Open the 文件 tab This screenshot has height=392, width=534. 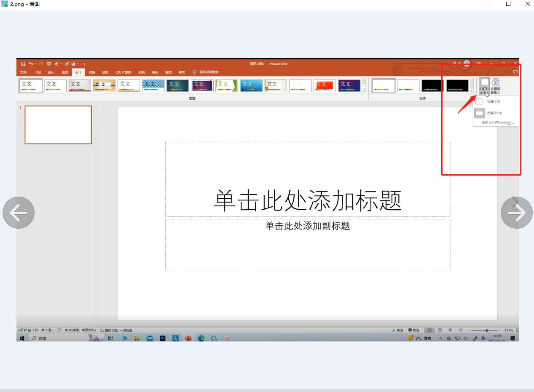24,72
